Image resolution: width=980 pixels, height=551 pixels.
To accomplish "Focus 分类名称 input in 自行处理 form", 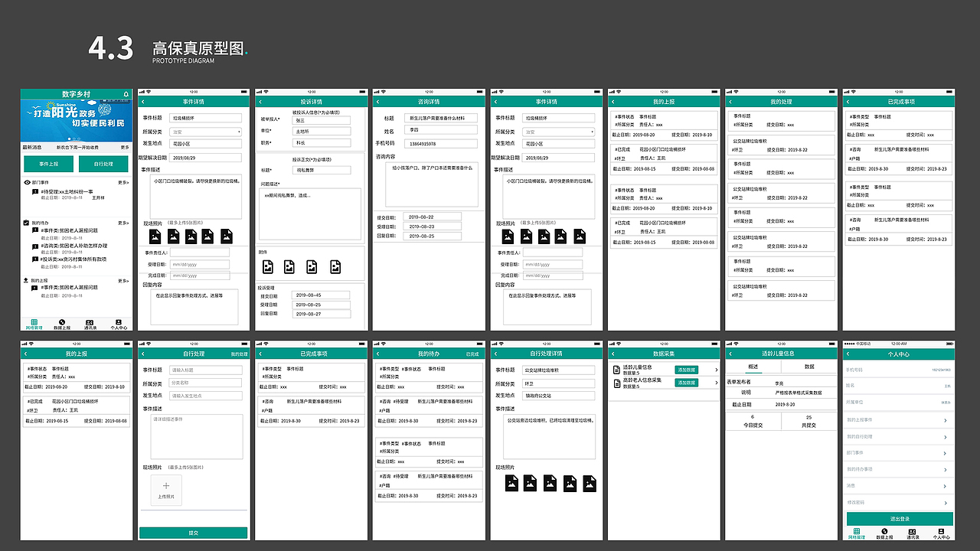I will tap(206, 383).
